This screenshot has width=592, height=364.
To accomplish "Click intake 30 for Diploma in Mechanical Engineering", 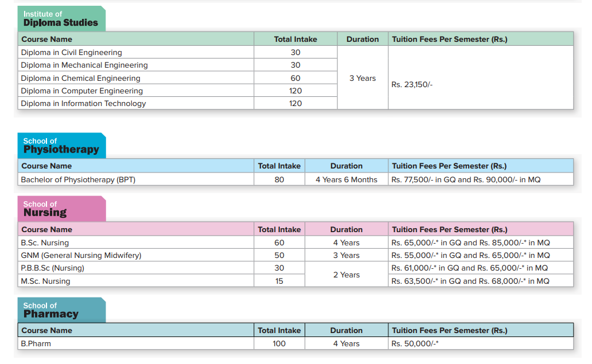I will click(x=295, y=65).
